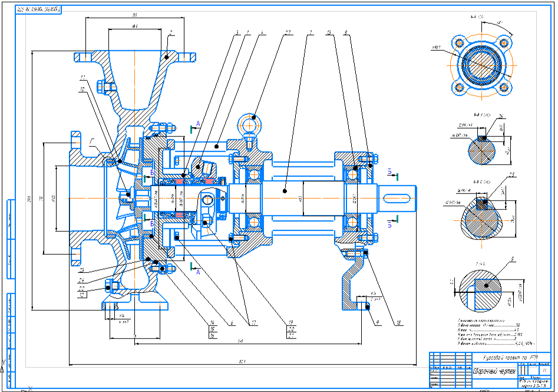Screen dimensions: 558x392
Task: Click the title text "Сборочный чертеж"
Action: click(x=494, y=371)
